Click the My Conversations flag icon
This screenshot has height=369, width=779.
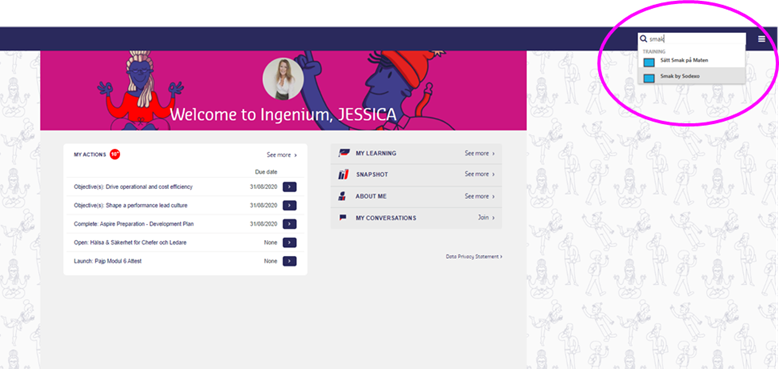[343, 218]
